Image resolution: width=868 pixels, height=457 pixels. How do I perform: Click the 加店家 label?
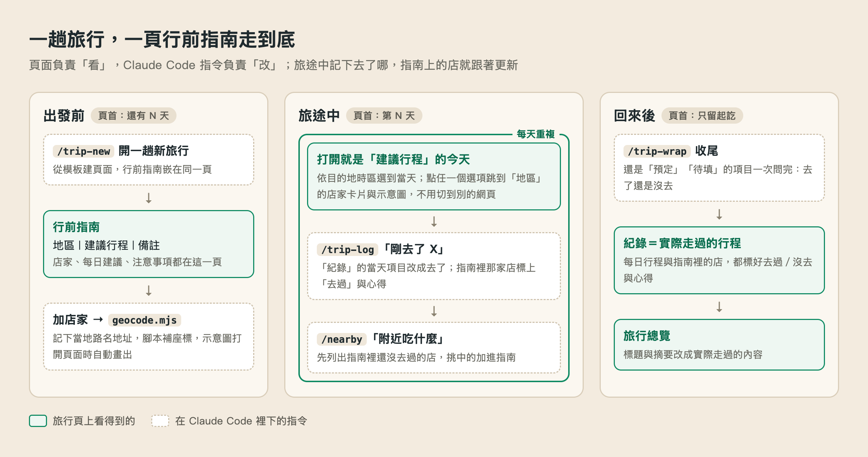coord(71,320)
